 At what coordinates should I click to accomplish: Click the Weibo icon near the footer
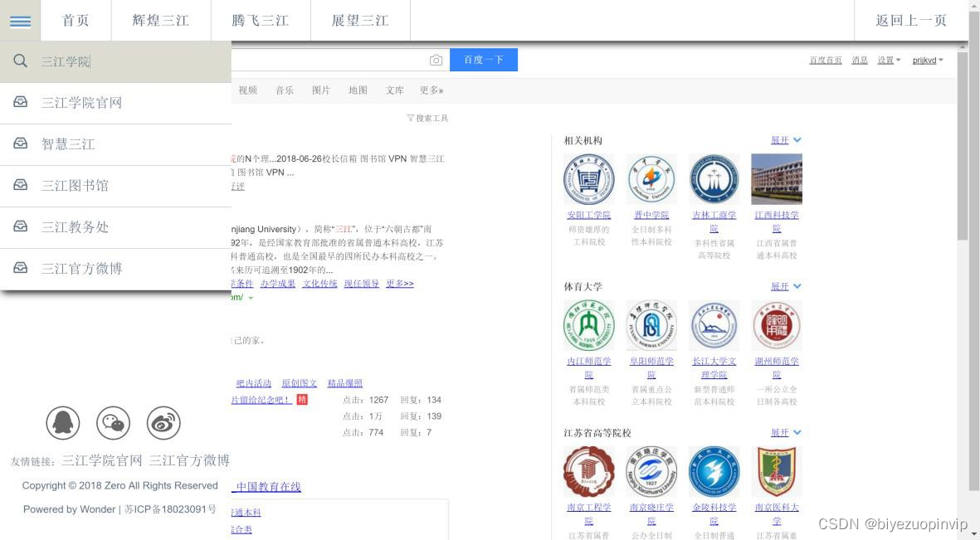(x=163, y=423)
